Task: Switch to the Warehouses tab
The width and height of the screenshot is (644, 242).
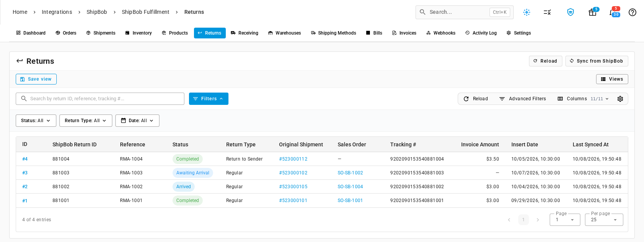Action: coord(284,33)
